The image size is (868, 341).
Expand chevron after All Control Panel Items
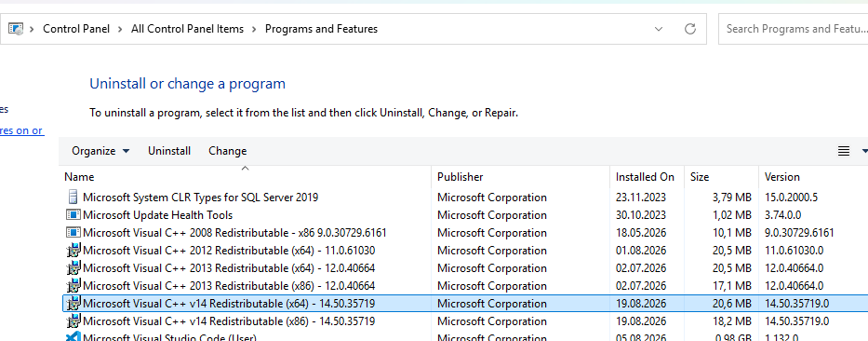254,29
